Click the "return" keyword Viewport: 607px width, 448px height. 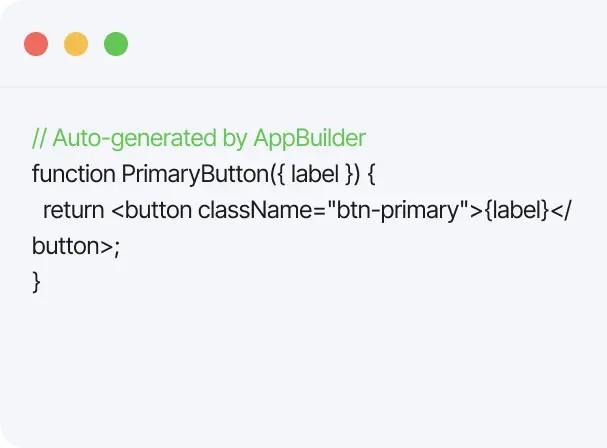(x=73, y=210)
